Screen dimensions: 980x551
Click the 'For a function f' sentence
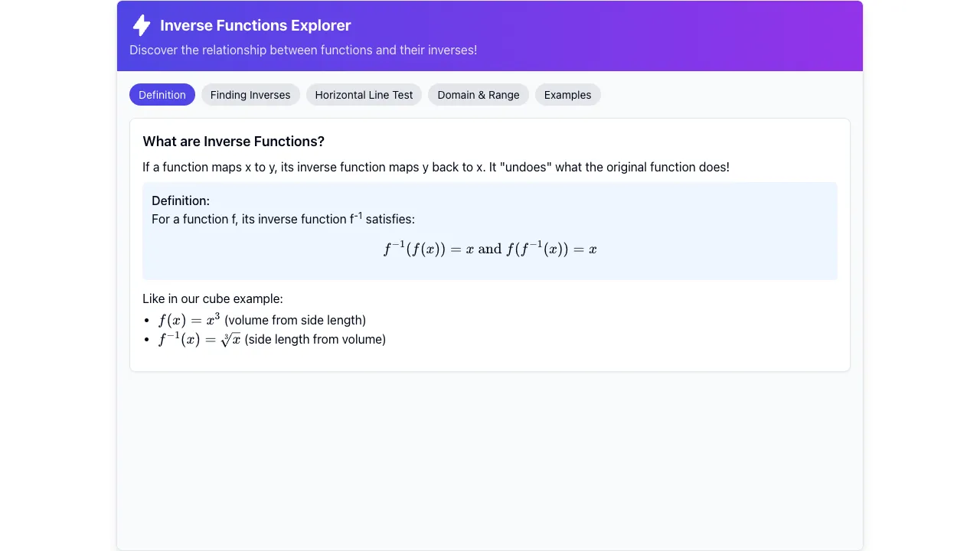(283, 219)
